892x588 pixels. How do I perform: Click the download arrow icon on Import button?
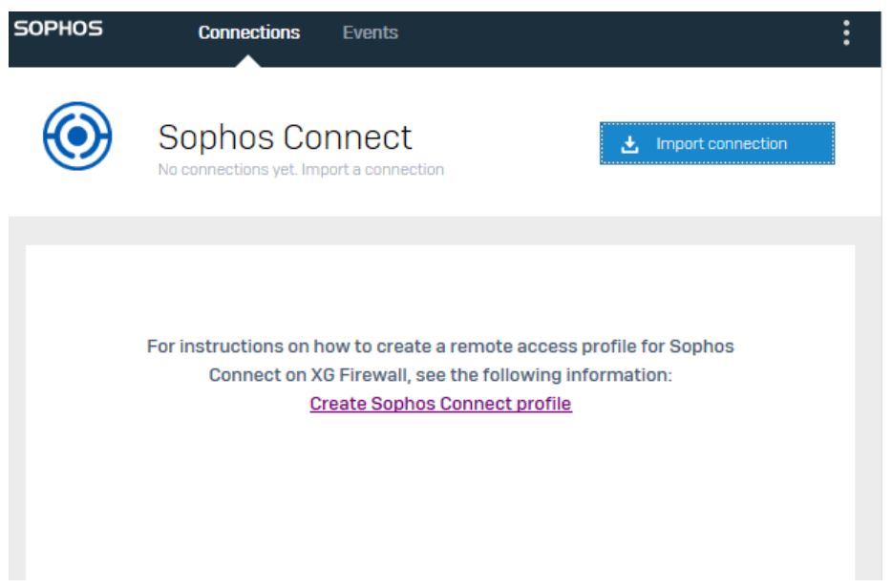[629, 144]
